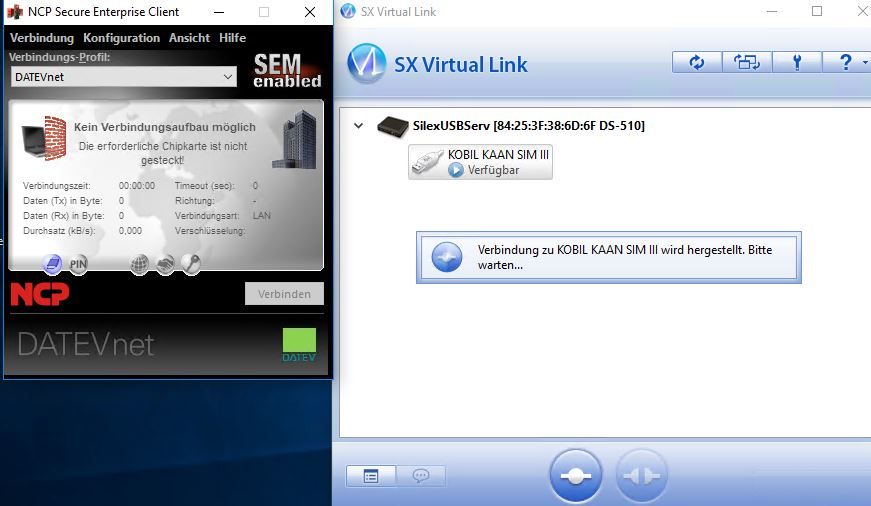Click the 'Daten (Tx) in Byte:' label
Image resolution: width=871 pixels, height=506 pixels.
[x=62, y=201]
